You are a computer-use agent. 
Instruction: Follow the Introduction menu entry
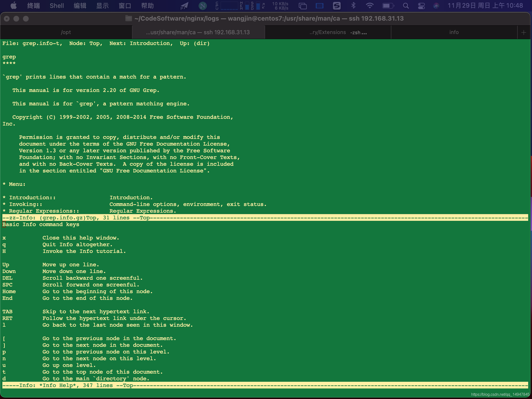29,198
